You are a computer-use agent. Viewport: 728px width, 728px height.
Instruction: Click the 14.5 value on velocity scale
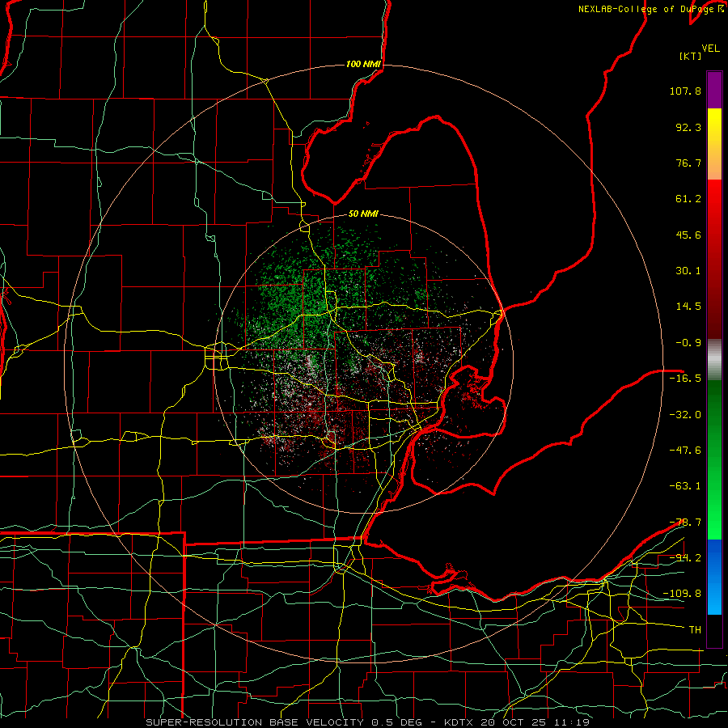pos(688,307)
